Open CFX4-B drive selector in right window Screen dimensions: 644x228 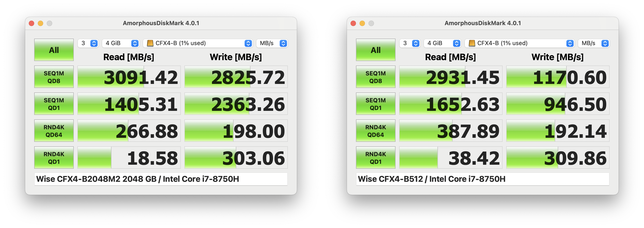pyautogui.click(x=519, y=43)
